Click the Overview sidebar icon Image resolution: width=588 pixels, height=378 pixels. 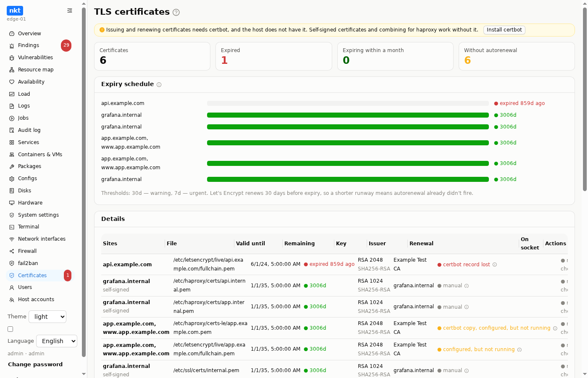[12, 34]
